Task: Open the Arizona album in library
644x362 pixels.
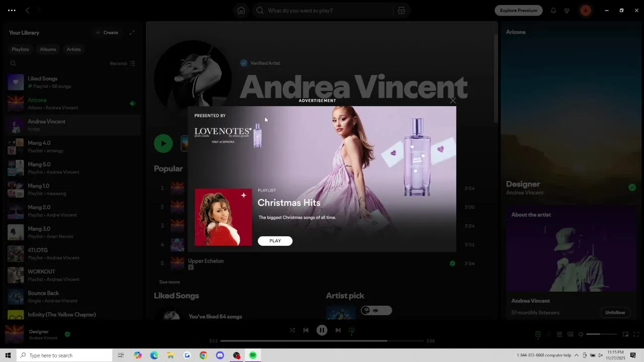Action: tap(72, 104)
